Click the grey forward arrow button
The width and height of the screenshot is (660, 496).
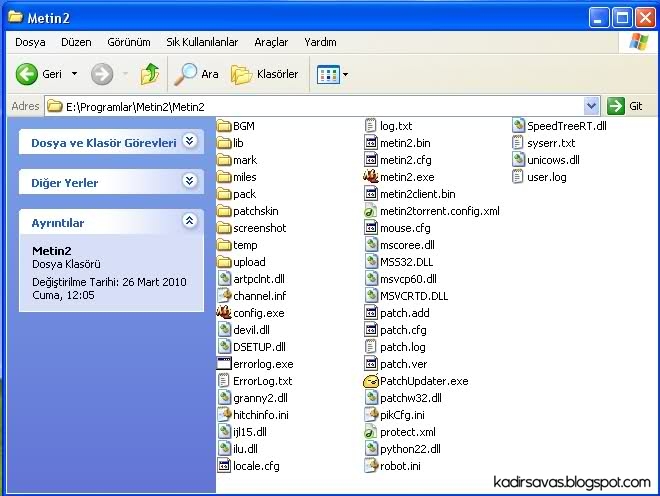click(102, 74)
